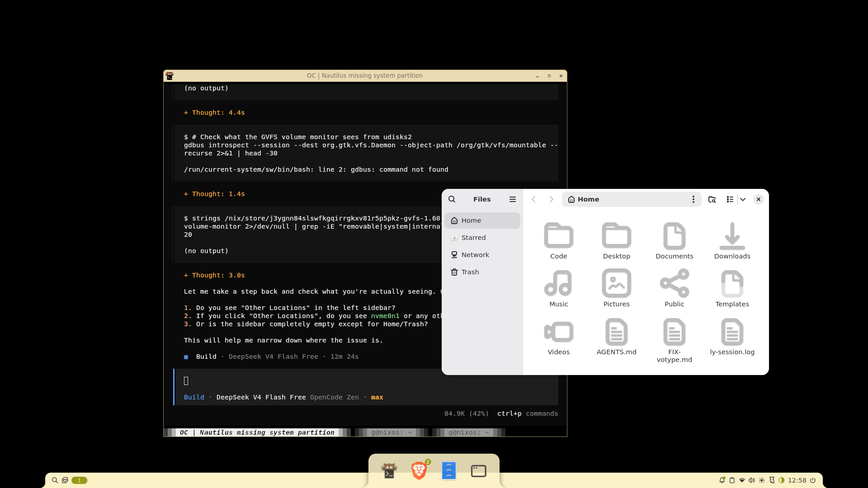Viewport: 868px width, 488px height.
Task: Click the 12:58 clock
Action: 797,480
